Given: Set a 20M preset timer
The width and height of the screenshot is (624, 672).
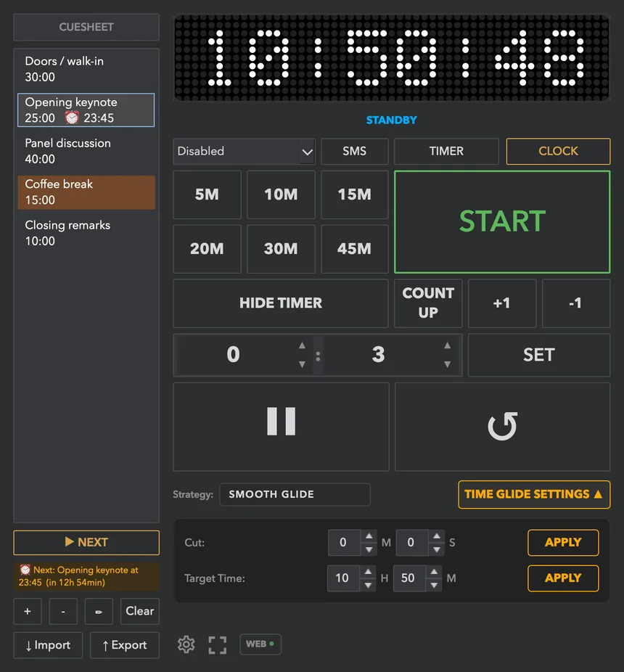Looking at the screenshot, I should click(x=207, y=249).
